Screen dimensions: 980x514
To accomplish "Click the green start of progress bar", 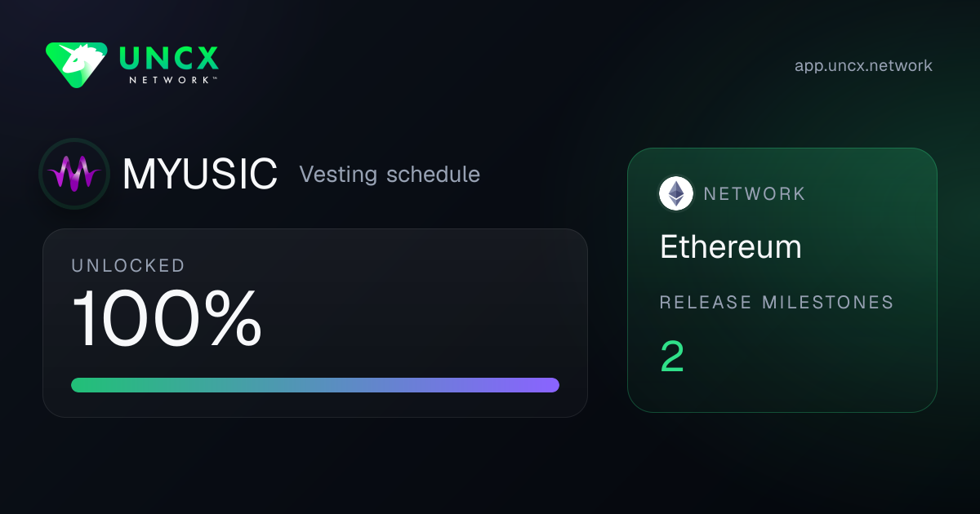I will point(83,385).
